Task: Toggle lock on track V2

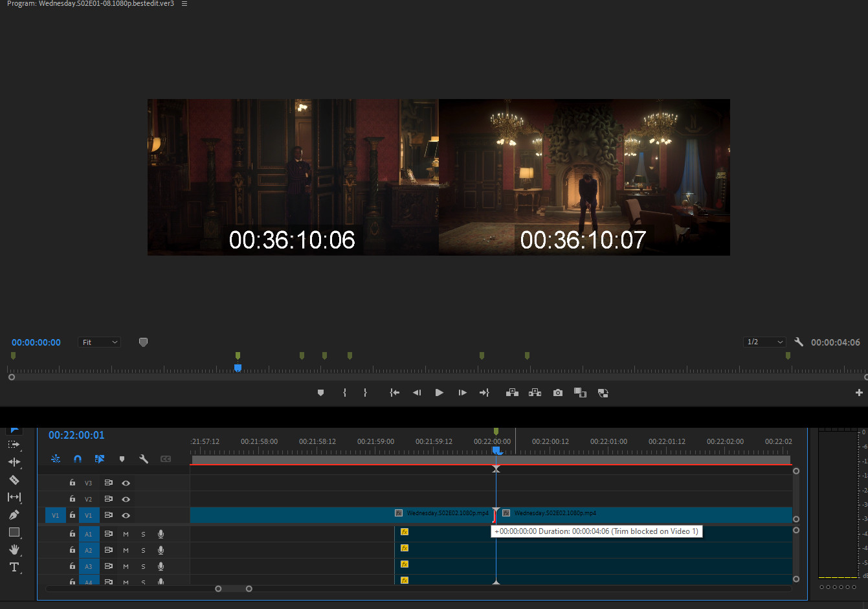Action: pos(72,499)
